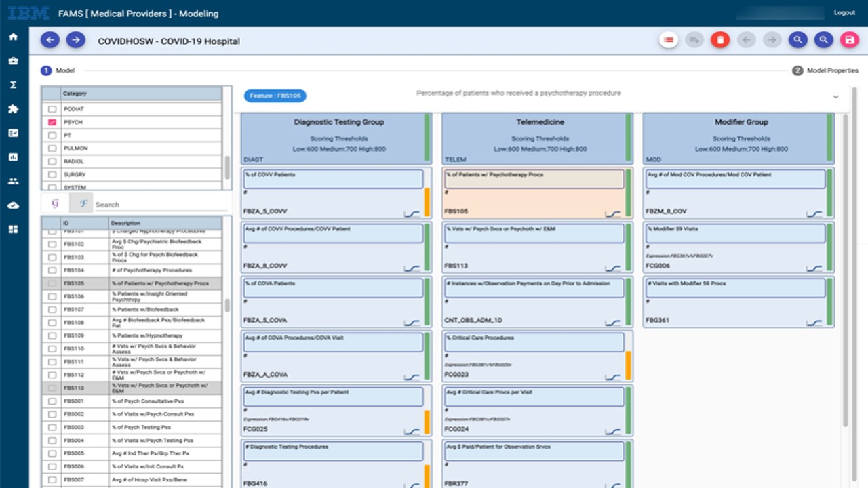The width and height of the screenshot is (868, 488).
Task: Tick the checkbox for feature FBS107
Action: (x=52, y=310)
